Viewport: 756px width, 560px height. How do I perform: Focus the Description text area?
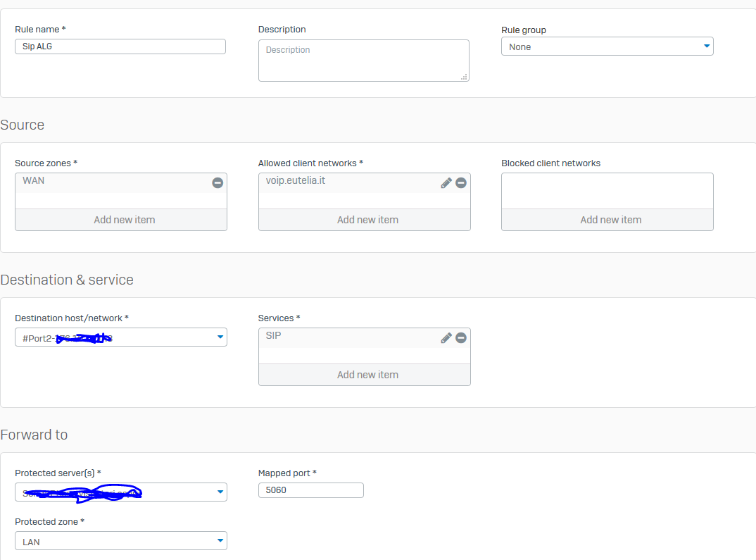pyautogui.click(x=363, y=60)
